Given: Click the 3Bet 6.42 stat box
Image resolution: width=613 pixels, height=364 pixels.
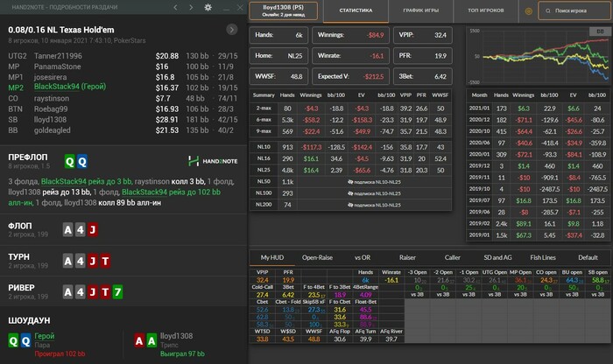Looking at the screenshot, I should click(423, 76).
